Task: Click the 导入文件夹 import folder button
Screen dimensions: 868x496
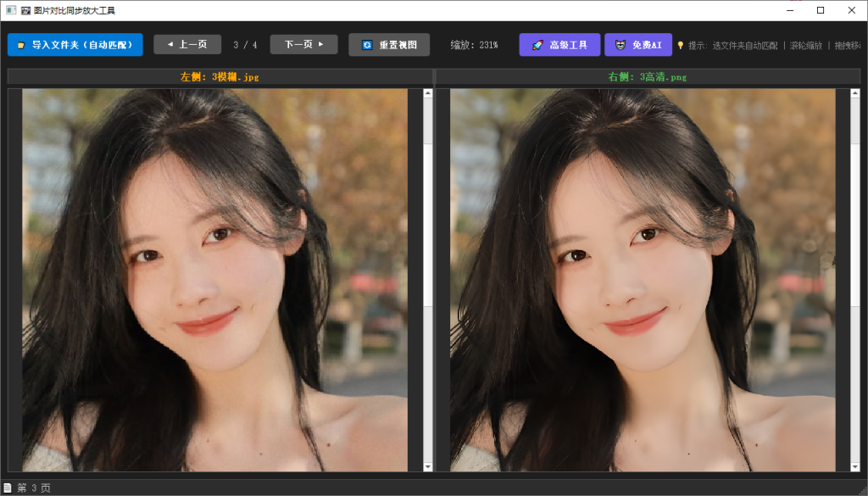Action: 75,45
